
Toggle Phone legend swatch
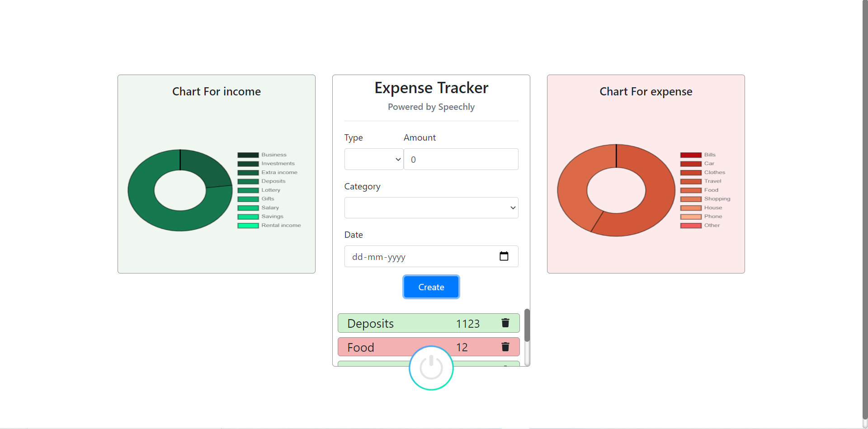[x=691, y=217]
